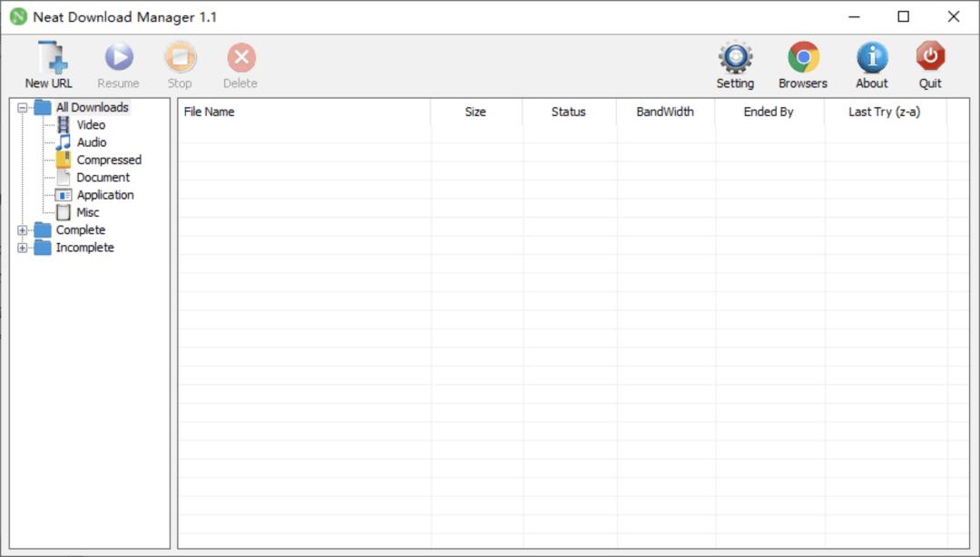980x557 pixels.
Task: Select All Downloads category label
Action: point(93,108)
